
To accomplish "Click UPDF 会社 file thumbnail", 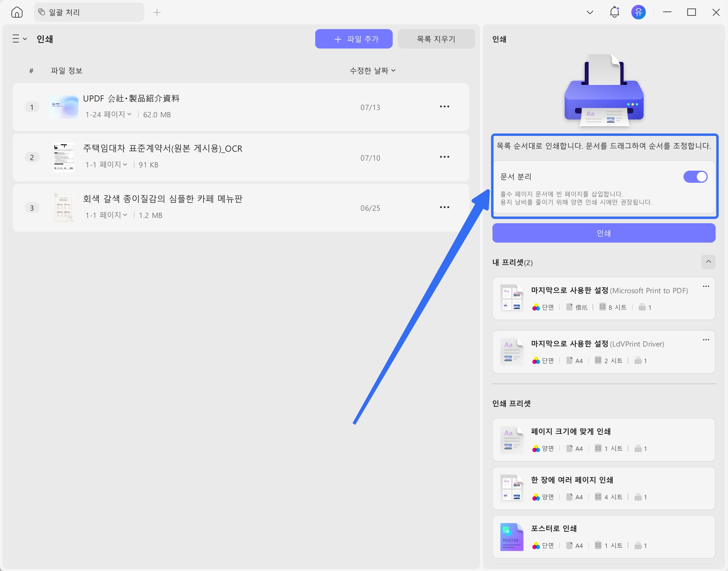I will [x=64, y=107].
